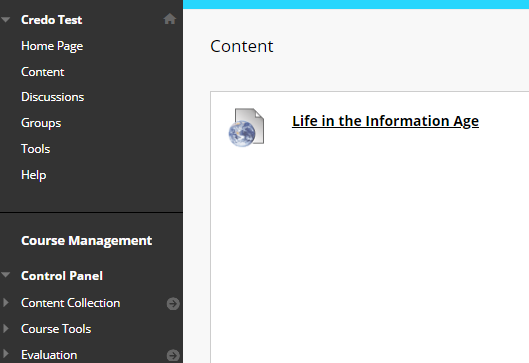
Task: Expand the Content Collection section
Action: (x=5, y=302)
